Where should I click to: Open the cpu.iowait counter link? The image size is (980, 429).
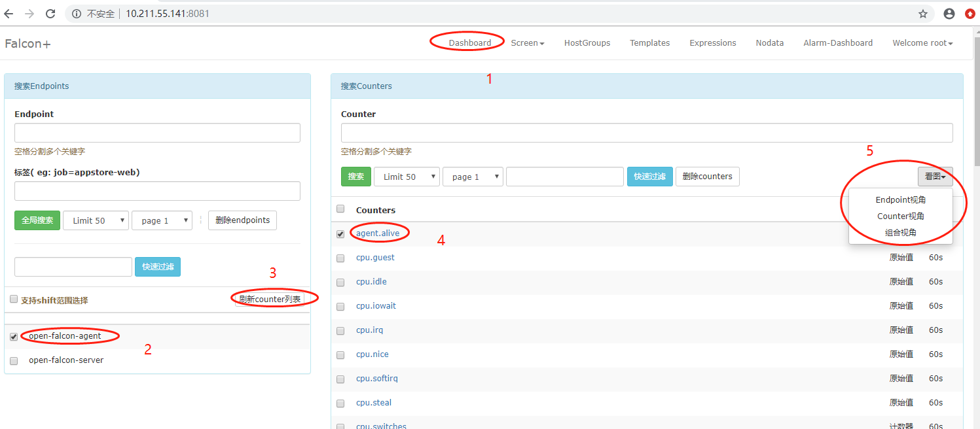376,306
